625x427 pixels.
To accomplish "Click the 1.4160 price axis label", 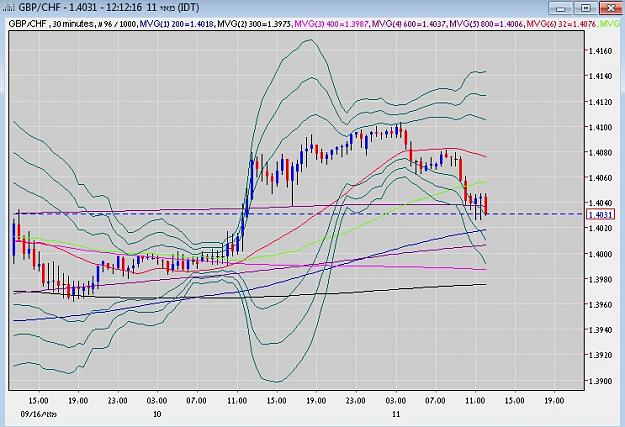I will [x=600, y=51].
